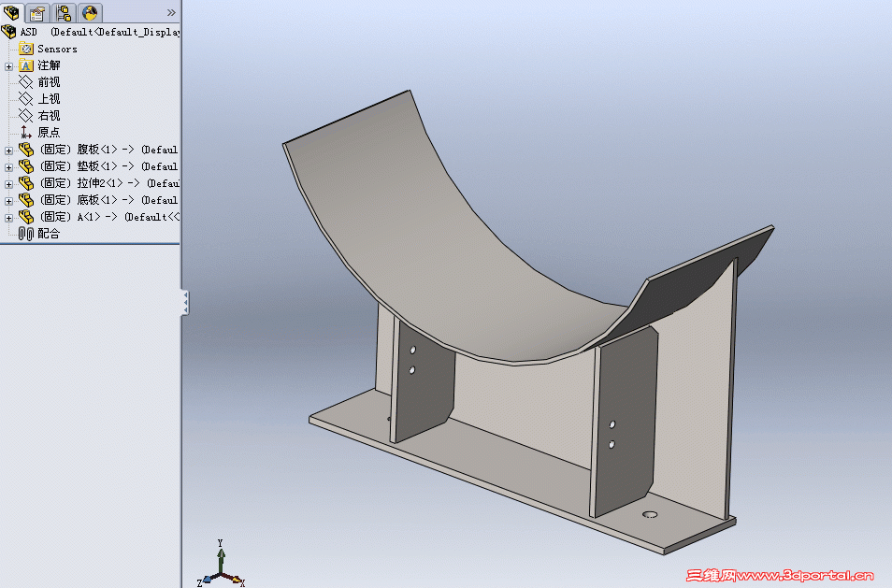Select the hole in base plate
This screenshot has height=588, width=892.
(x=650, y=515)
